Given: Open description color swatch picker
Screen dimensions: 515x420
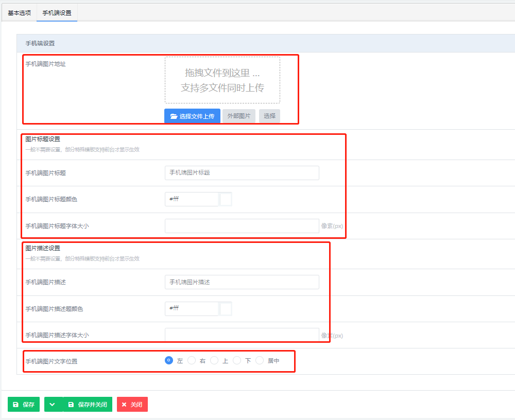Looking at the screenshot, I should pyautogui.click(x=226, y=308).
